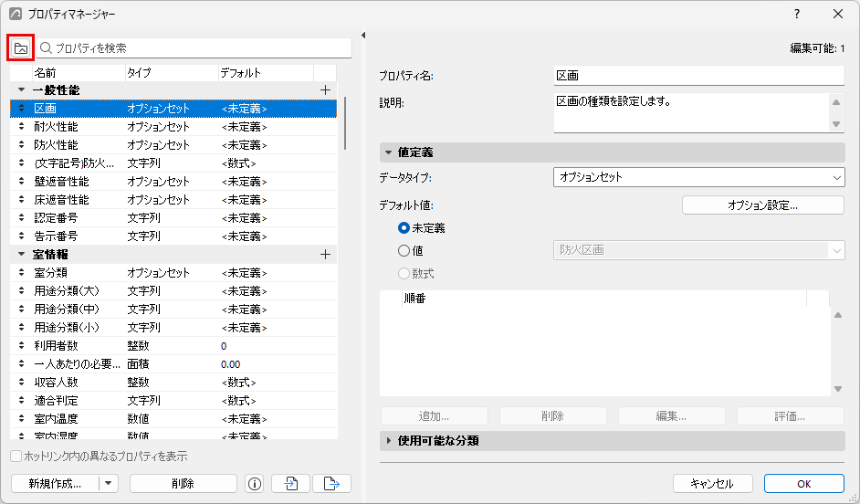860x504 pixels.
Task: Click the reorder handle of 用途分類(小) row
Action: tap(21, 328)
